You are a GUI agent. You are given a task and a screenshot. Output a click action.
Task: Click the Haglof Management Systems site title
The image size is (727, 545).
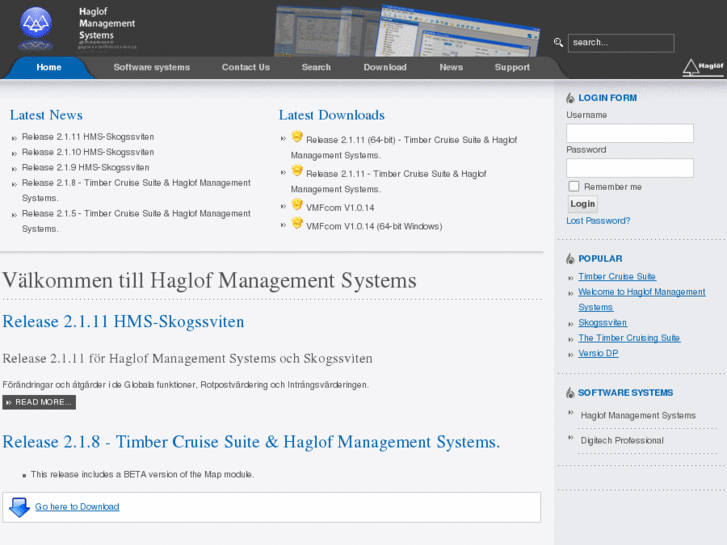(x=107, y=23)
